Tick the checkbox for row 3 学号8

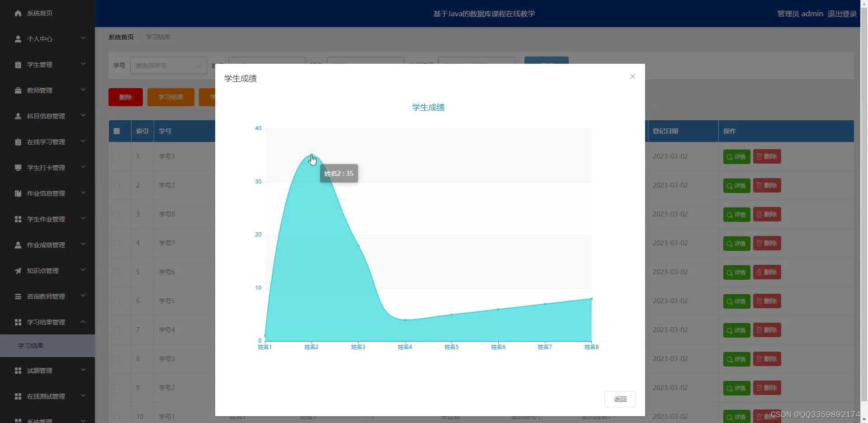(x=117, y=214)
